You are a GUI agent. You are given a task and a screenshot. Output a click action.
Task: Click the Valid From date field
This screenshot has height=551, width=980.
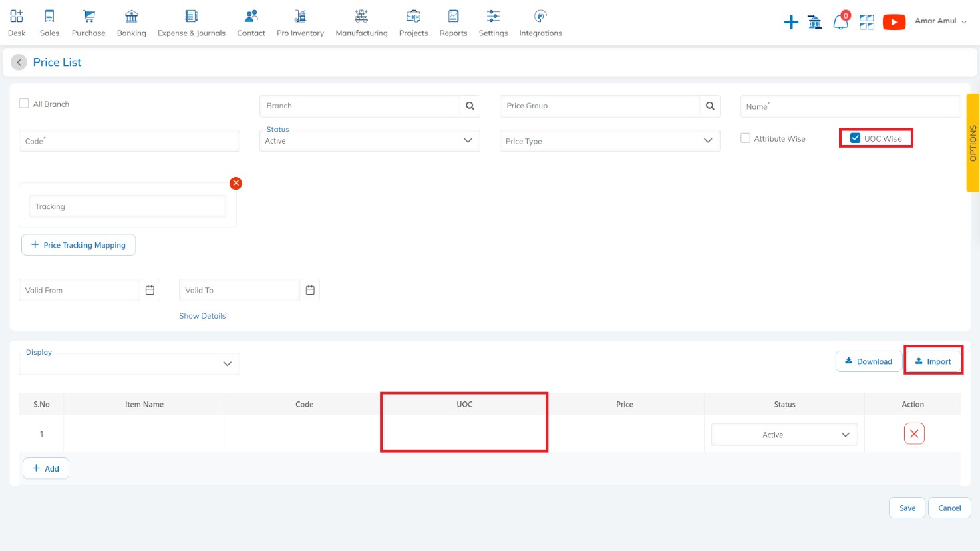tap(79, 290)
